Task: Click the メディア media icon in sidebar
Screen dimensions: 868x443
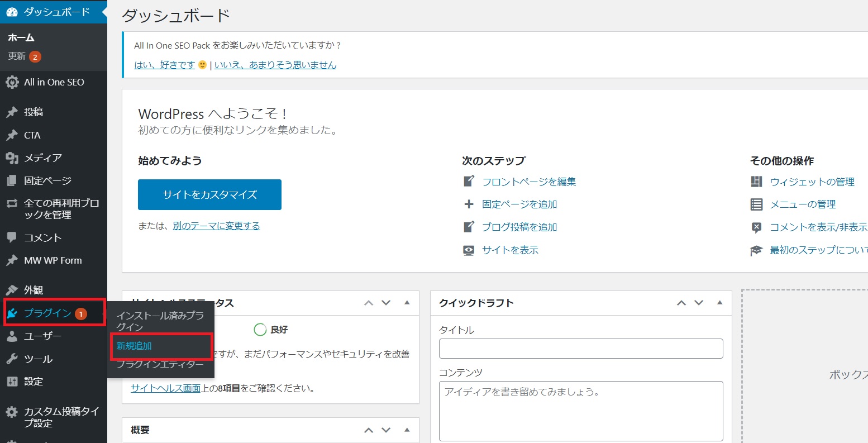Action: point(12,158)
